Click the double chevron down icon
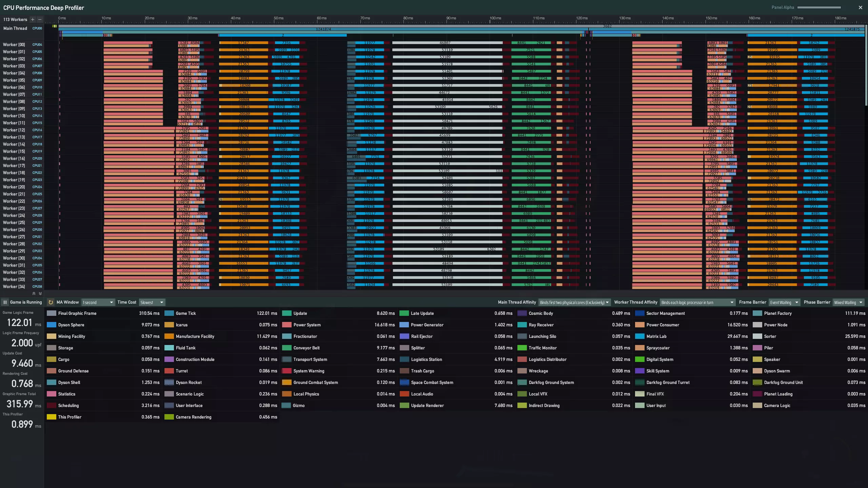Viewport: 868px width, 488px height. (x=40, y=293)
